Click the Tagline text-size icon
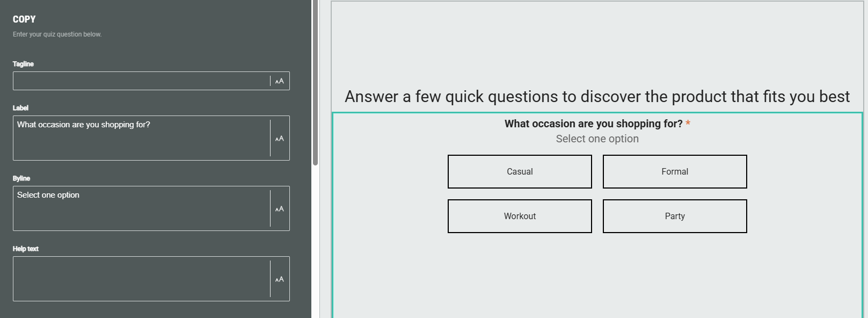This screenshot has width=868, height=318. click(x=280, y=81)
